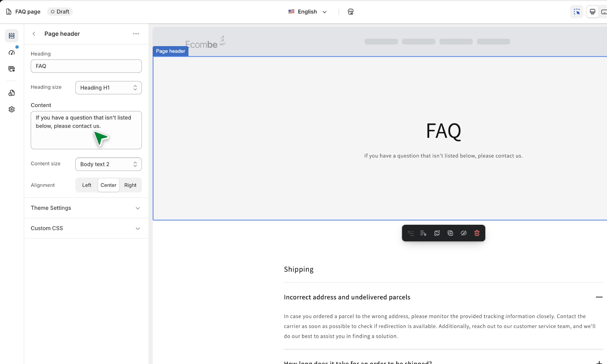
Task: Toggle the inspector selection mode icon
Action: (x=577, y=12)
